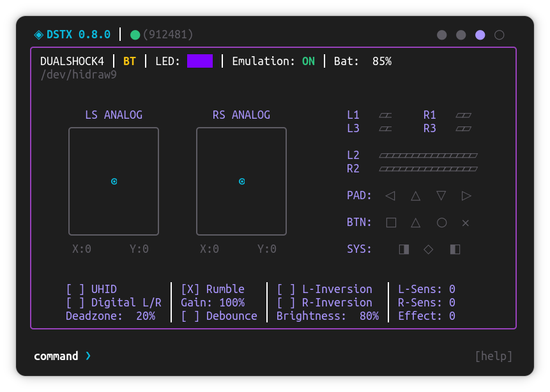
Task: Click the BTN cross icon
Action: tap(466, 223)
